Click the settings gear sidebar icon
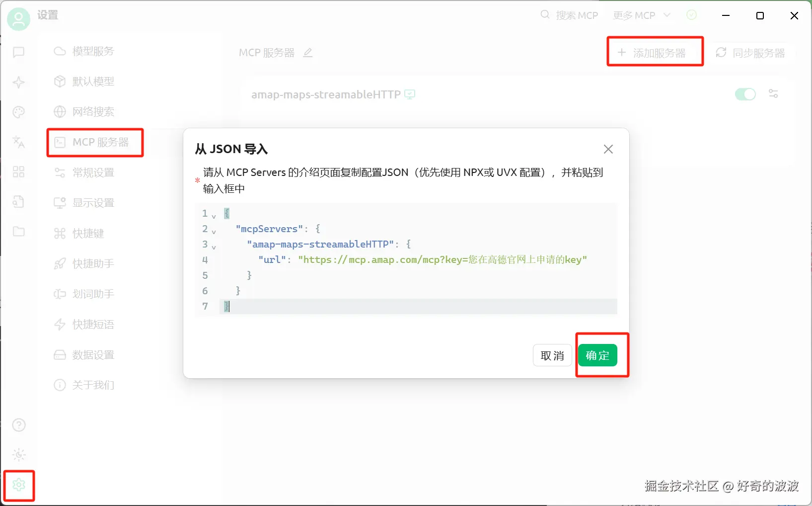The width and height of the screenshot is (812, 506). 19,485
